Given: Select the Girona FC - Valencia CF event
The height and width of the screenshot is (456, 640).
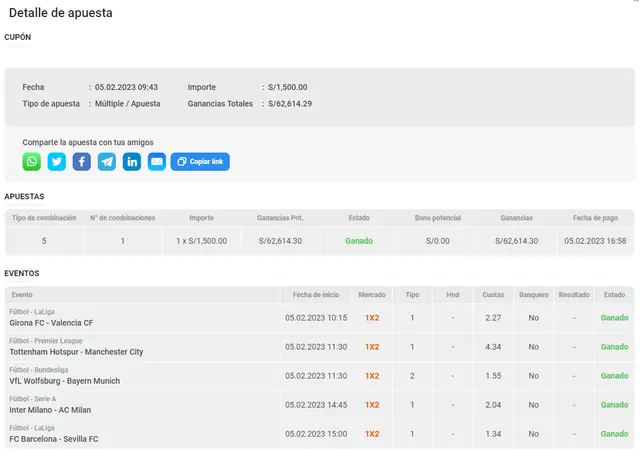Looking at the screenshot, I should (x=51, y=323).
